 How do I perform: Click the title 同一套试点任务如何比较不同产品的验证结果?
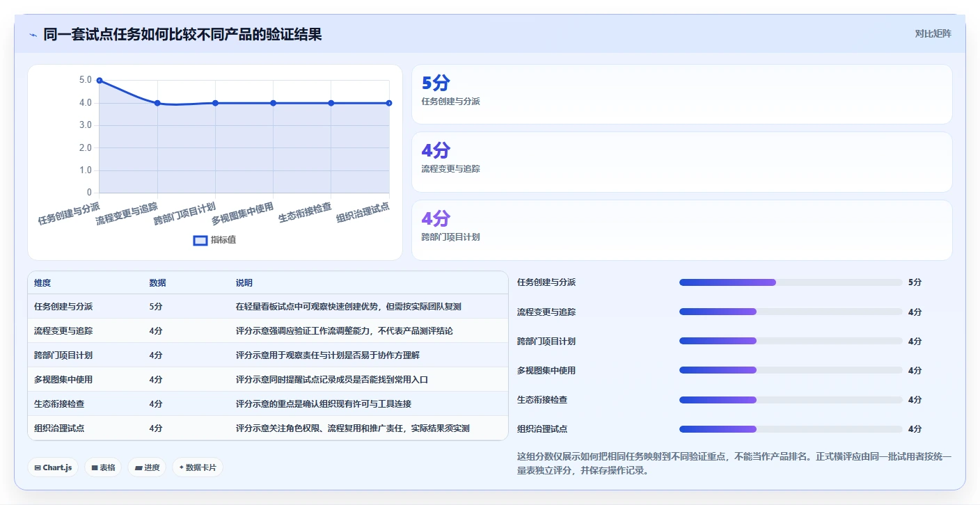[182, 34]
